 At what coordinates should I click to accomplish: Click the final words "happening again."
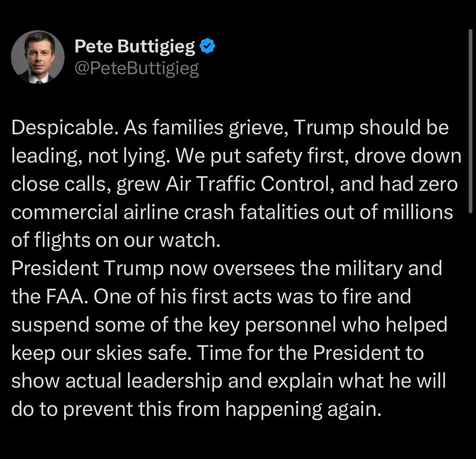click(303, 410)
